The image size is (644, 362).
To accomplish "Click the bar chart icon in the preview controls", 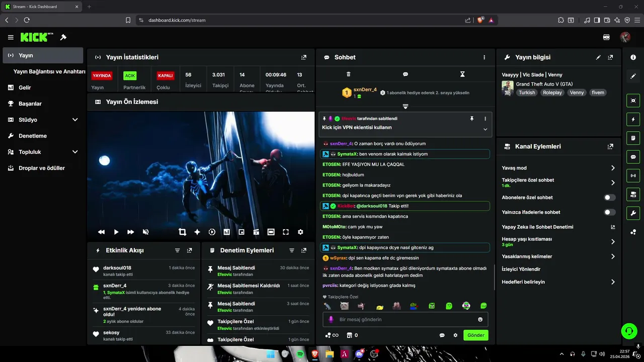I will (226, 232).
